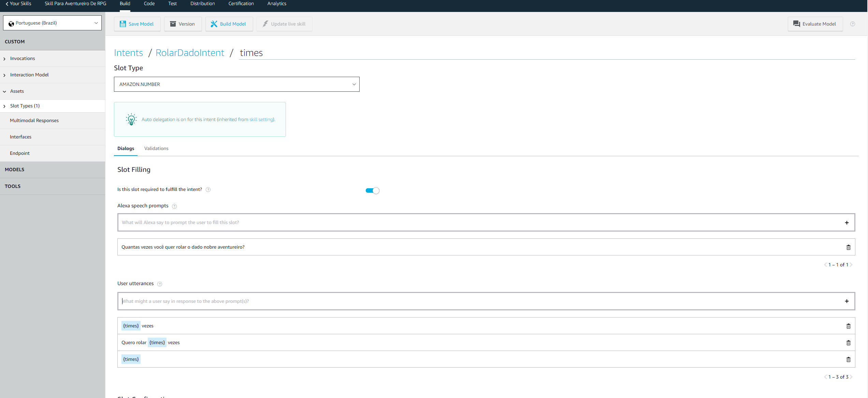Open the AMAZON.NUMBER slot type dropdown

coord(236,84)
